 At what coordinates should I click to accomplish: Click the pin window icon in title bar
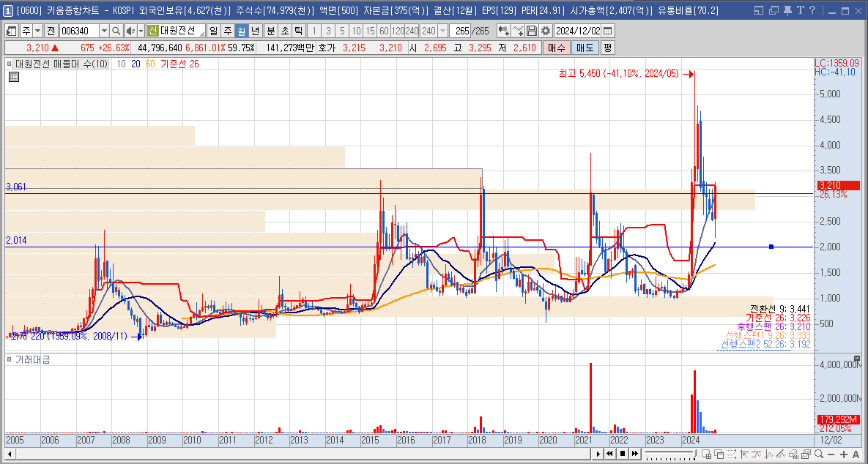(x=787, y=10)
